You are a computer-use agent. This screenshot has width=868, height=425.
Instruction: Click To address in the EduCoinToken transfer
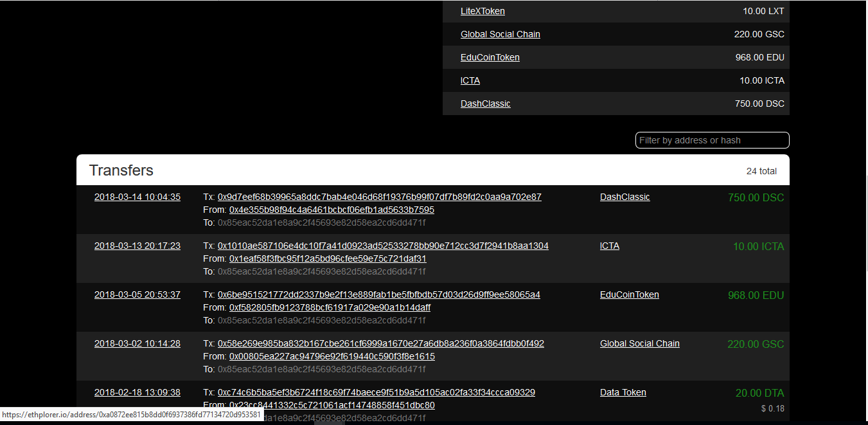tap(321, 320)
